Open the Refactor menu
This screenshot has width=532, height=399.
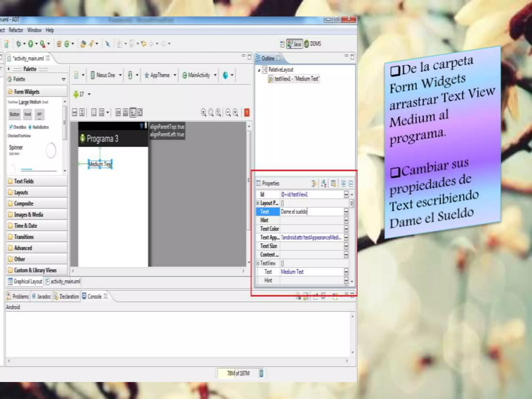point(16,30)
